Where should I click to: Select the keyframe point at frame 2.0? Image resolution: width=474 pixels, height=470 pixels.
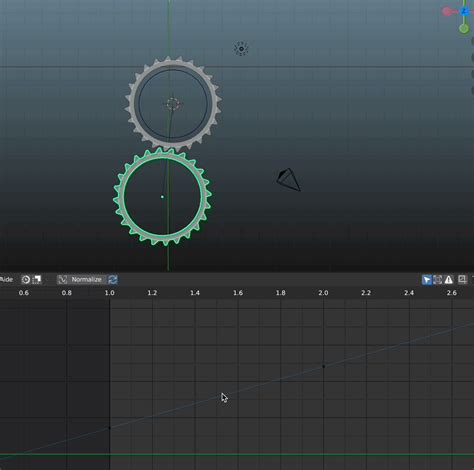coord(323,366)
